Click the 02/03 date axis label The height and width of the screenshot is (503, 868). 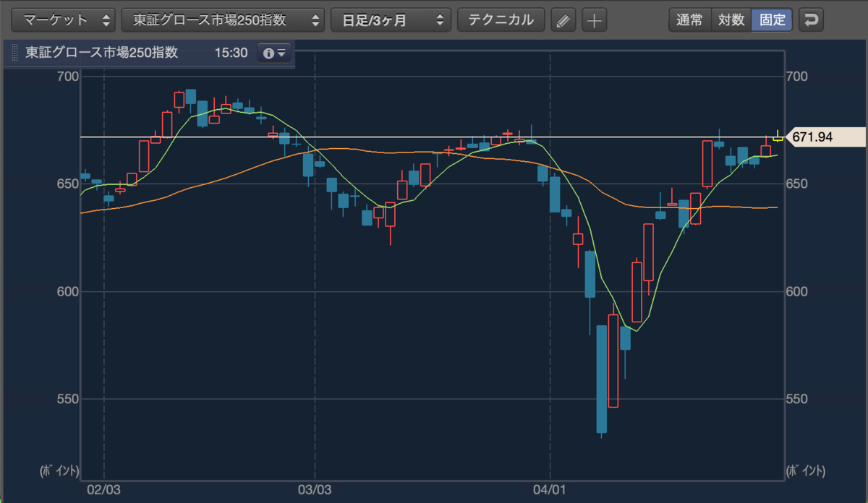click(x=103, y=490)
